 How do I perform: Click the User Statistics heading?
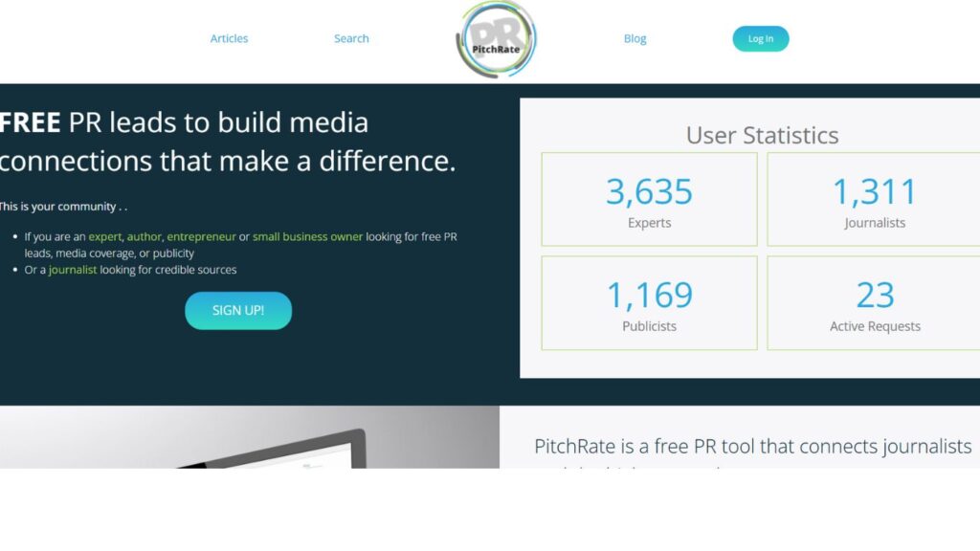762,135
